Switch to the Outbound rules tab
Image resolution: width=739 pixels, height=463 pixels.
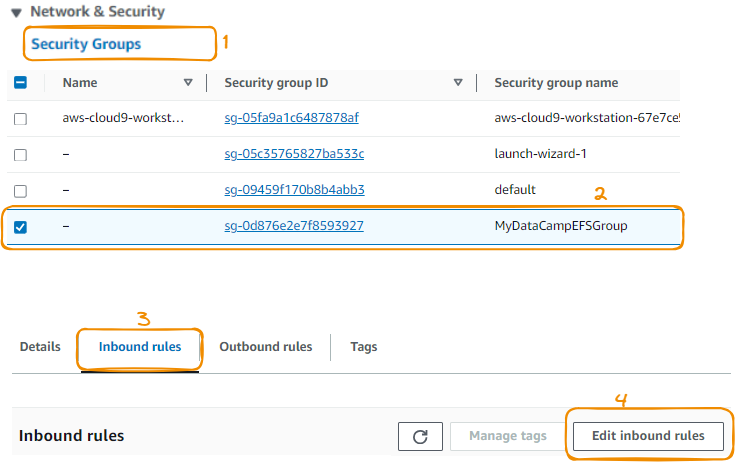[x=265, y=347]
